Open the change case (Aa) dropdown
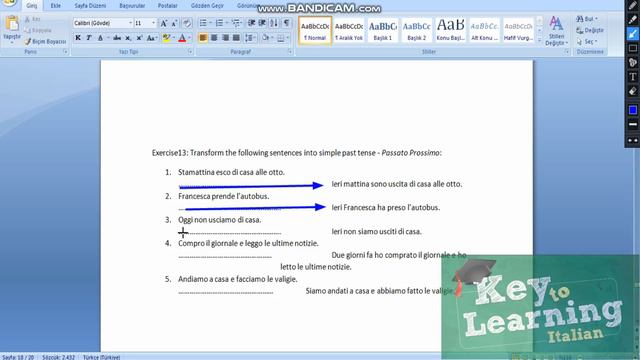 click(152, 38)
